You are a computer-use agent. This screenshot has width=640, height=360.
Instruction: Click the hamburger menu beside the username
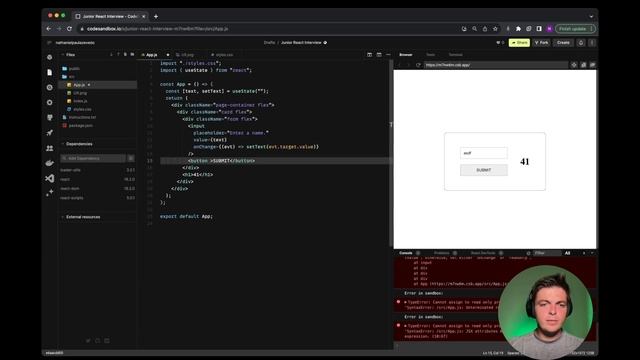(x=49, y=42)
